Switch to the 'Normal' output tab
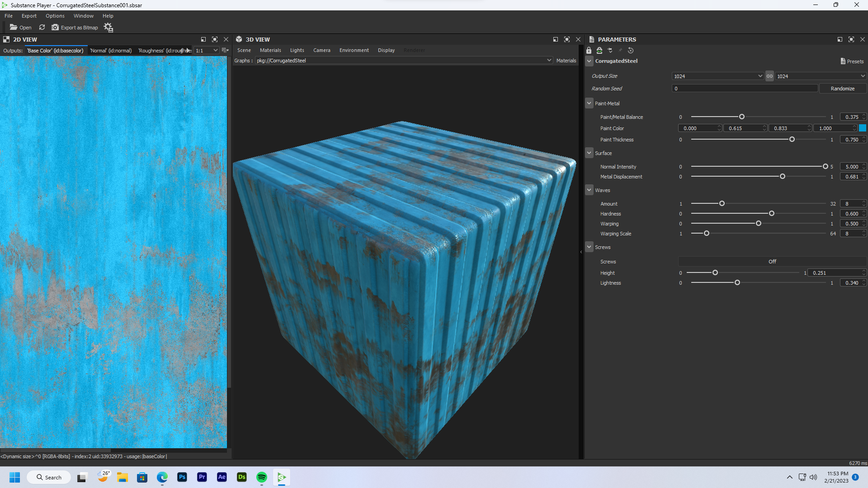Image resolution: width=868 pixels, height=488 pixels. (111, 51)
